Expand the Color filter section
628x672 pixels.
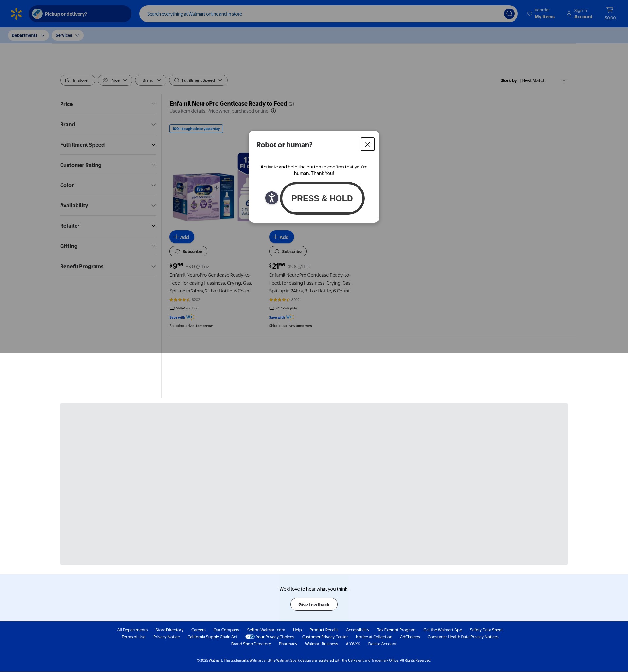pyautogui.click(x=108, y=185)
